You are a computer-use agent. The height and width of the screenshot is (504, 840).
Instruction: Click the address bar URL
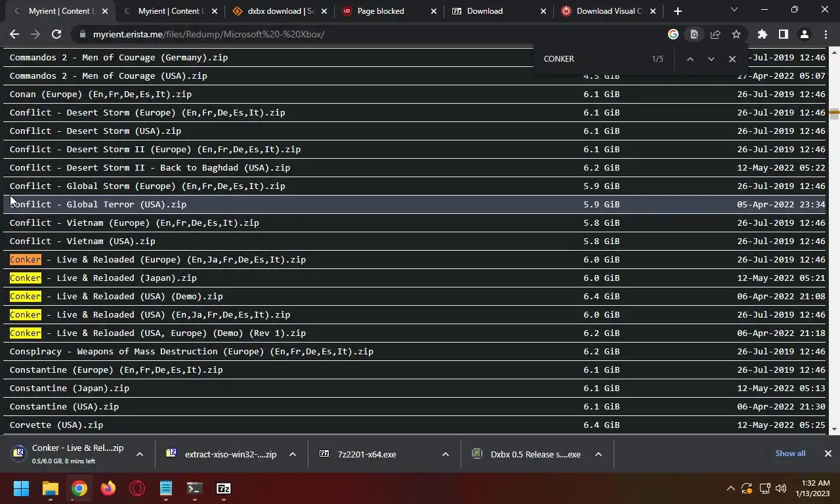[209, 34]
